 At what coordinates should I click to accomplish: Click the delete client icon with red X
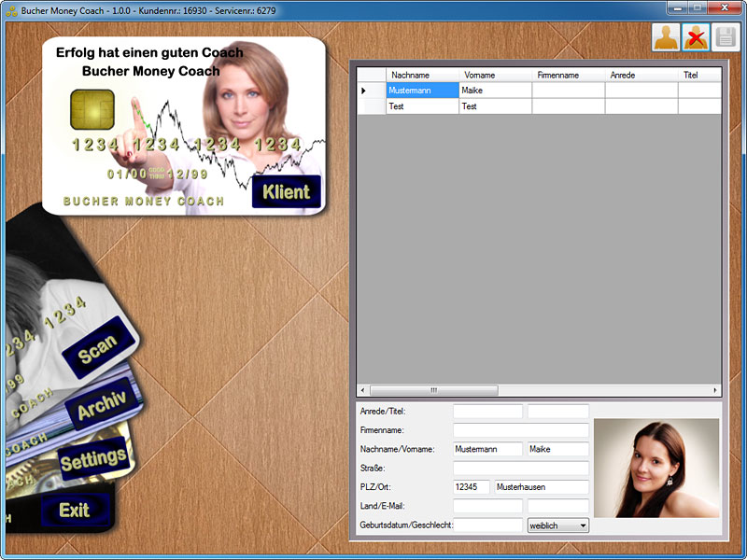pos(696,37)
